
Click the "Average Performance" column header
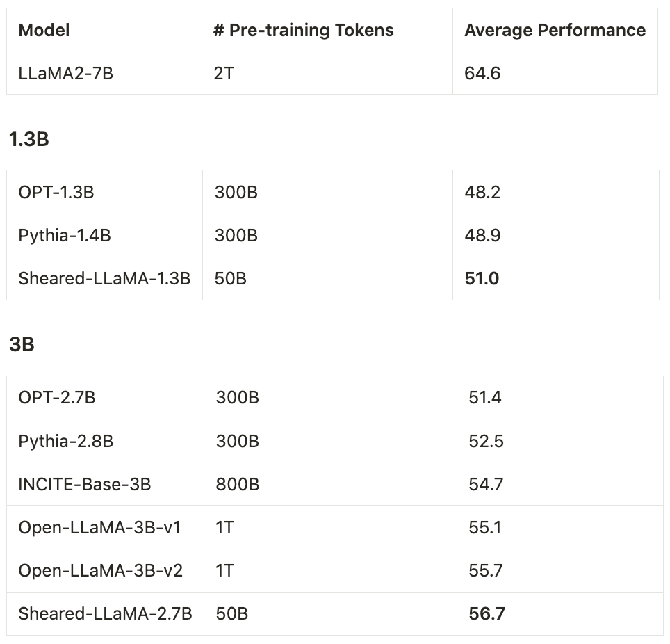tap(555, 31)
